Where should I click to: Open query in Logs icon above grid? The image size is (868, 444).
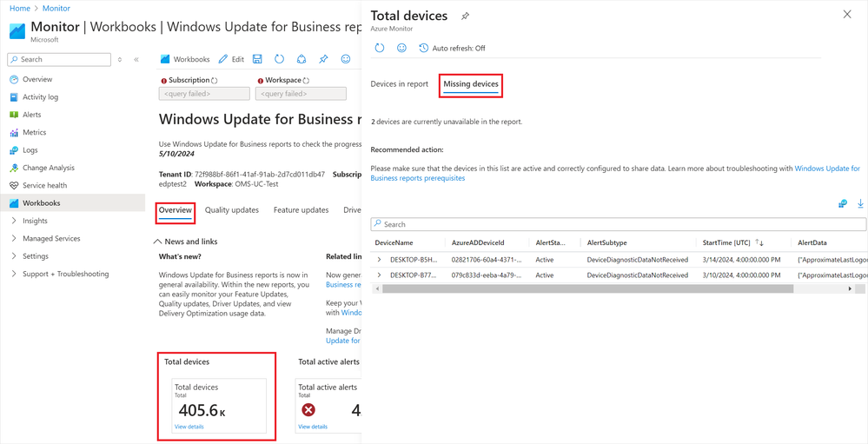tap(843, 203)
